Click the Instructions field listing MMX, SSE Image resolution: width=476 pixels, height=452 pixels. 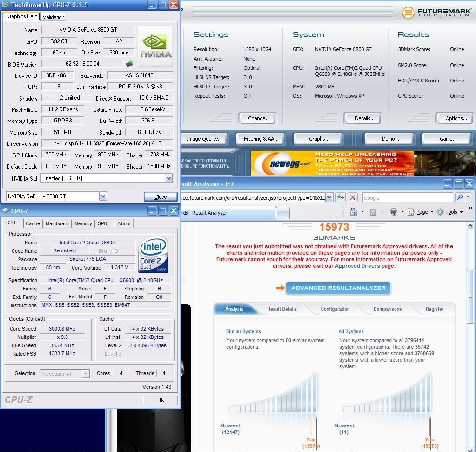tap(106, 305)
